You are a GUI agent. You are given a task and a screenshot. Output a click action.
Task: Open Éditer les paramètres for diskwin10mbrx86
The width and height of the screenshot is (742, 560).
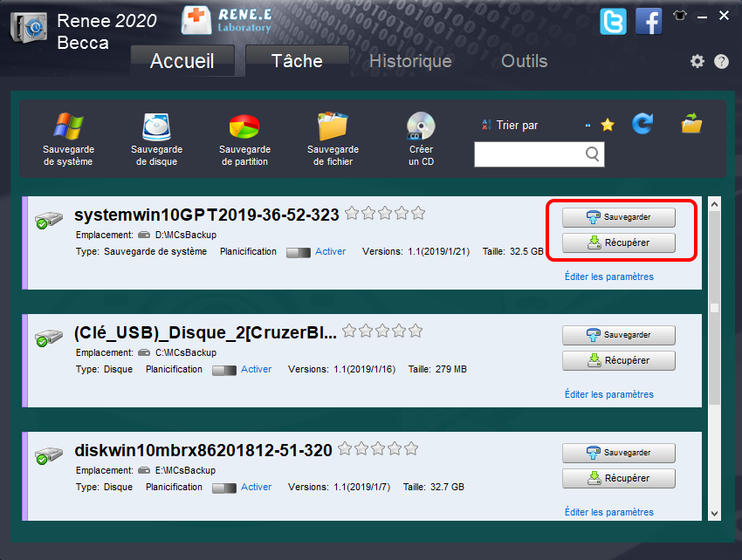pos(609,512)
